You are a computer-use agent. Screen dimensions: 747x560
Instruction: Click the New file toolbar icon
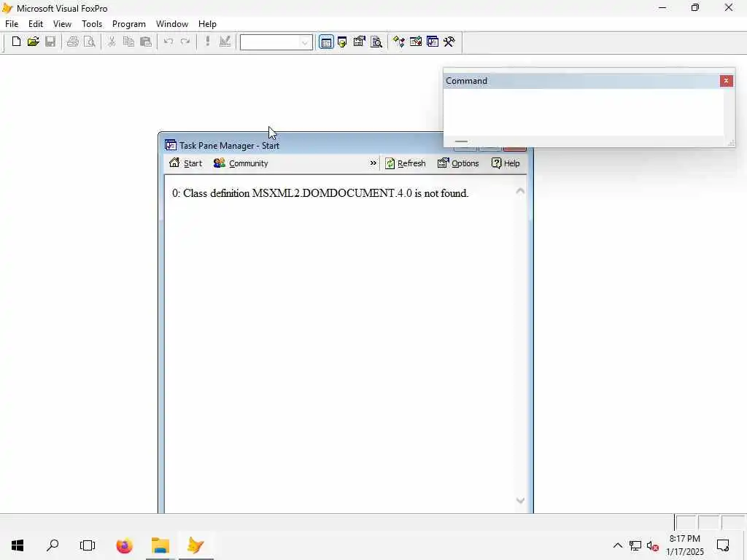tap(16, 42)
